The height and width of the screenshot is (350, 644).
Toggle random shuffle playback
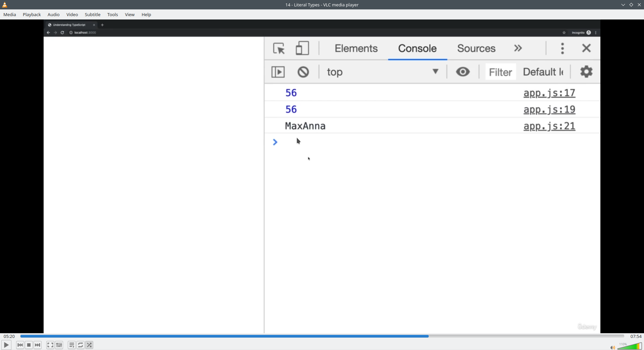pyautogui.click(x=90, y=345)
